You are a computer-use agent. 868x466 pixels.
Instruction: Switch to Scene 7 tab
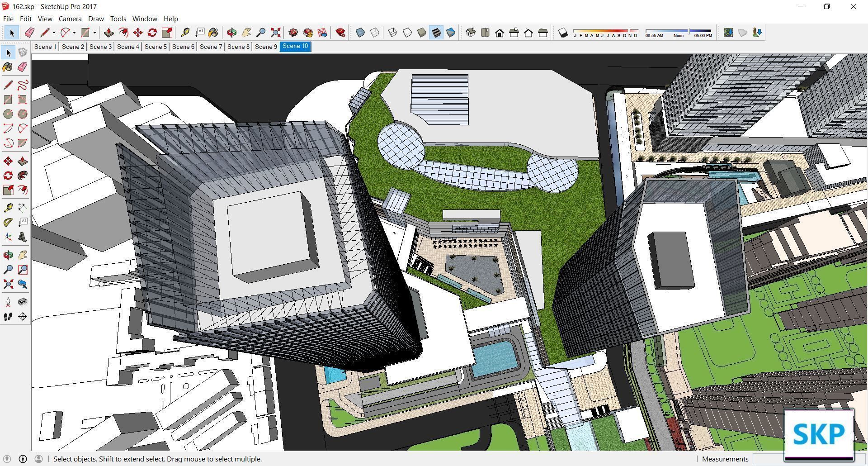pyautogui.click(x=211, y=47)
